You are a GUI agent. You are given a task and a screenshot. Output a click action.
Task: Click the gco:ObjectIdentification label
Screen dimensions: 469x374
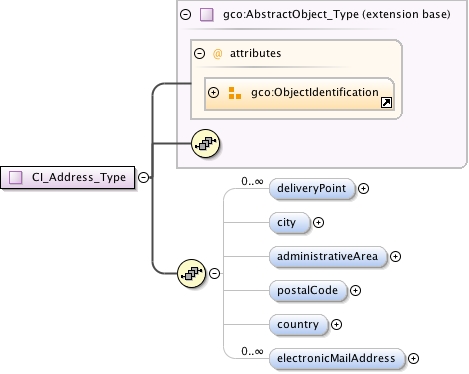pyautogui.click(x=315, y=92)
